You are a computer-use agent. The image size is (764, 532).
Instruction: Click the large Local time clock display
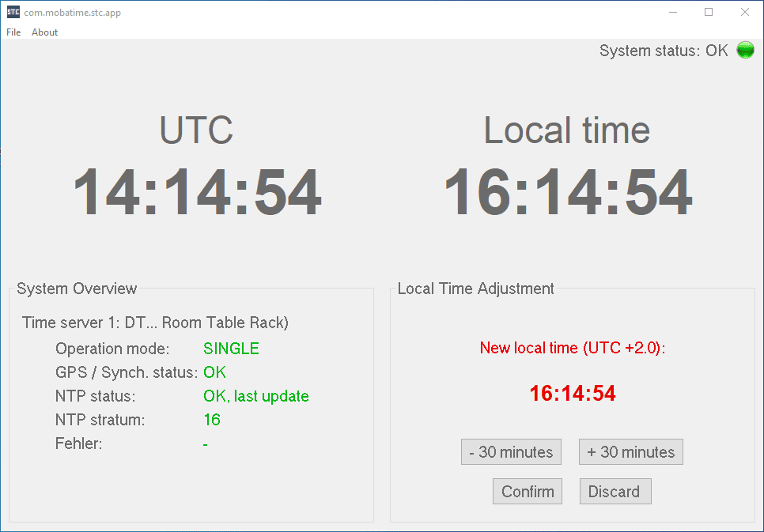(x=567, y=192)
